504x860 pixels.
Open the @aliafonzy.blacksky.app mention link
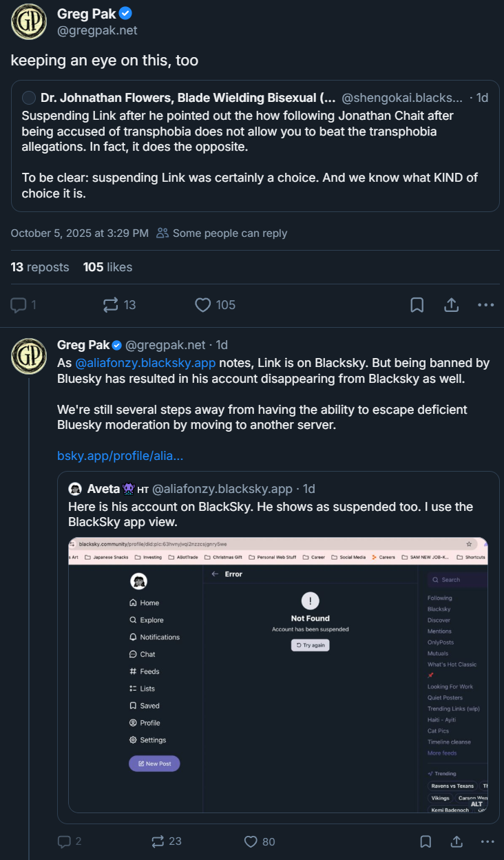tap(145, 362)
